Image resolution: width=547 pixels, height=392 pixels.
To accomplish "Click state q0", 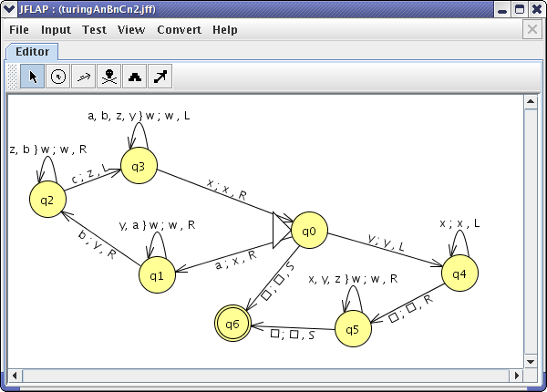I will pyautogui.click(x=309, y=231).
